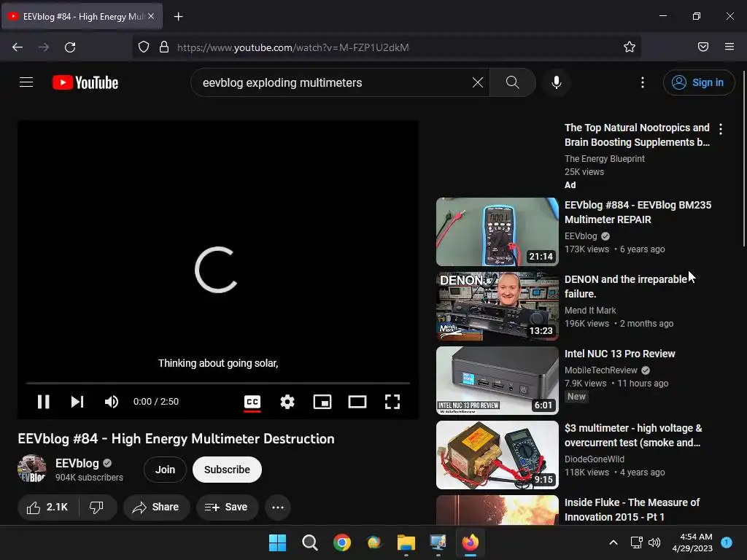The height and width of the screenshot is (560, 747).
Task: Close the EEVblog #84 browser tab
Action: (x=151, y=16)
